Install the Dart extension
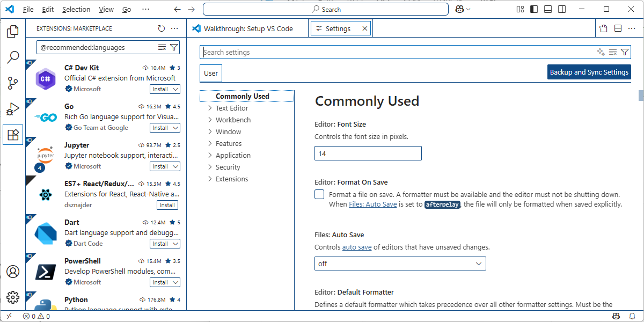This screenshot has height=322, width=644. (x=160, y=244)
